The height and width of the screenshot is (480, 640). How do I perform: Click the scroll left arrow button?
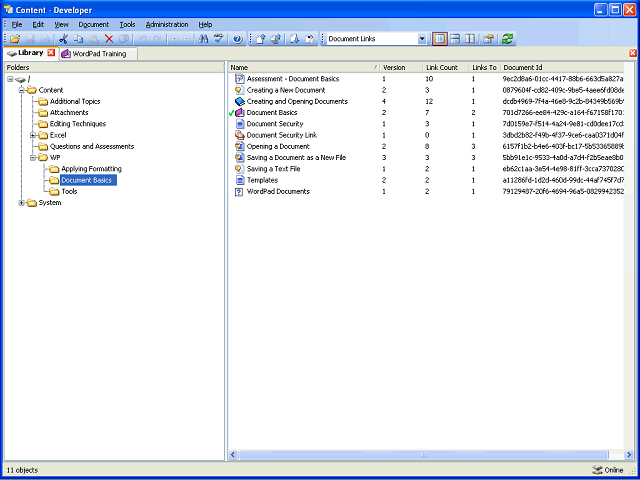pos(233,455)
